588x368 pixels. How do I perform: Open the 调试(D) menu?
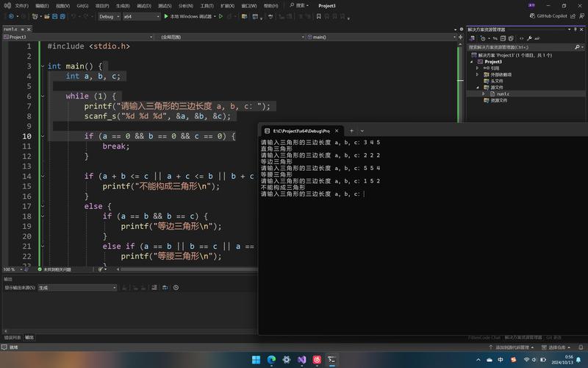click(144, 6)
